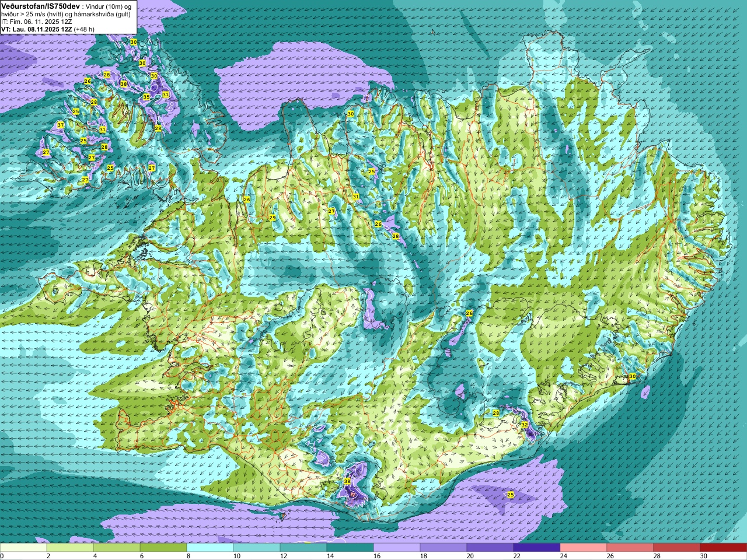
Task: Click the pale cream 0–2 legend swatch
Action: [x=23, y=548]
